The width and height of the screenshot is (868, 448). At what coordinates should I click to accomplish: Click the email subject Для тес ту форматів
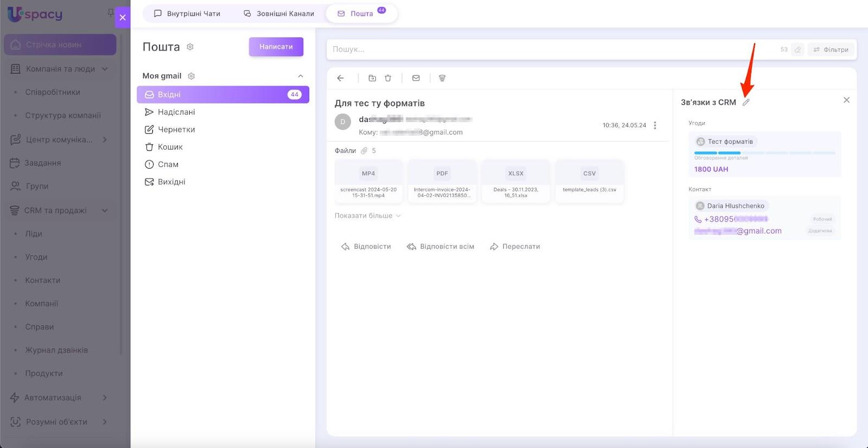(x=380, y=103)
